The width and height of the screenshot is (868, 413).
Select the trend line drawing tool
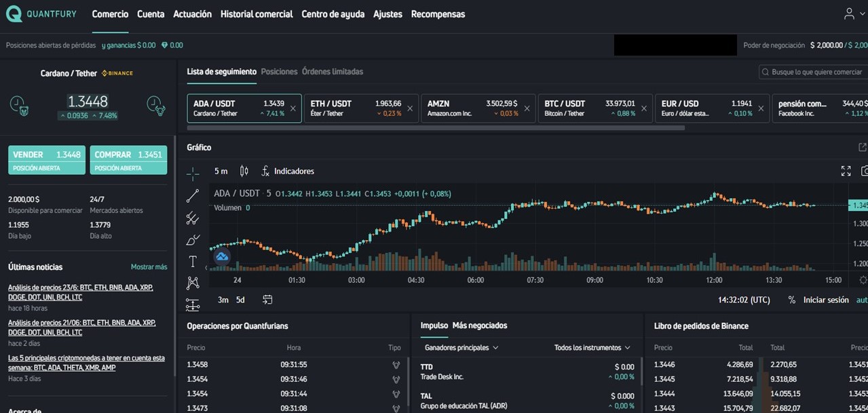(x=193, y=196)
